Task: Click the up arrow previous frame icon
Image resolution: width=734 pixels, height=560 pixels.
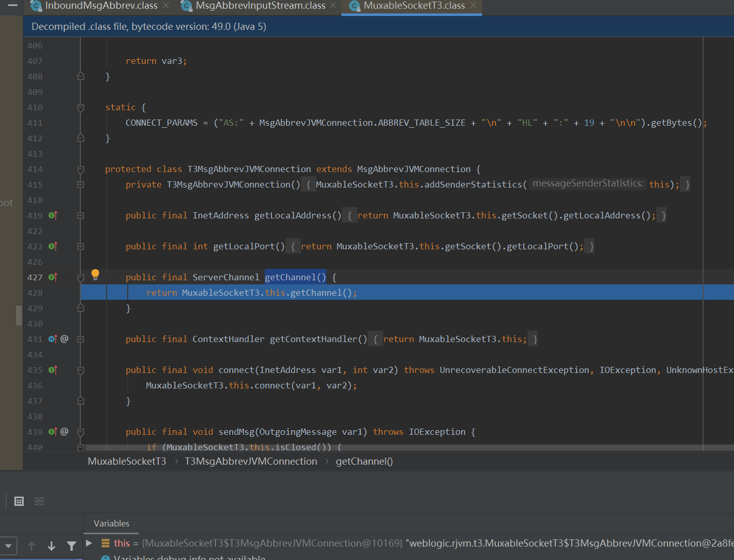Action: (x=31, y=546)
